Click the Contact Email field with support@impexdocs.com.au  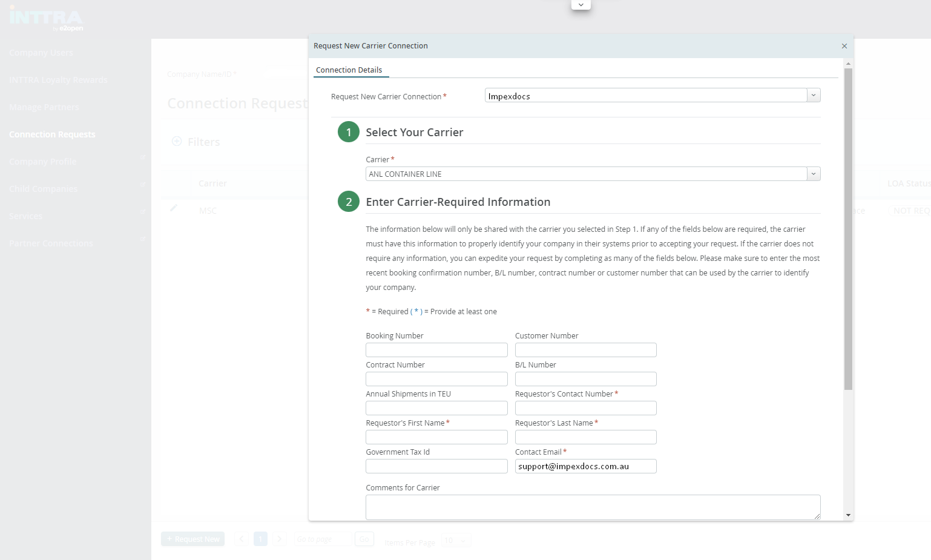point(586,466)
